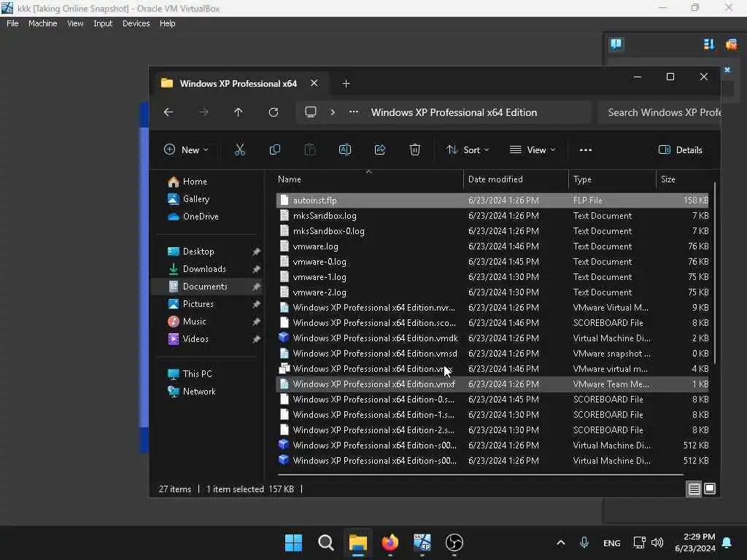This screenshot has height=560, width=747.
Task: Sort by the Type column header
Action: click(612, 179)
